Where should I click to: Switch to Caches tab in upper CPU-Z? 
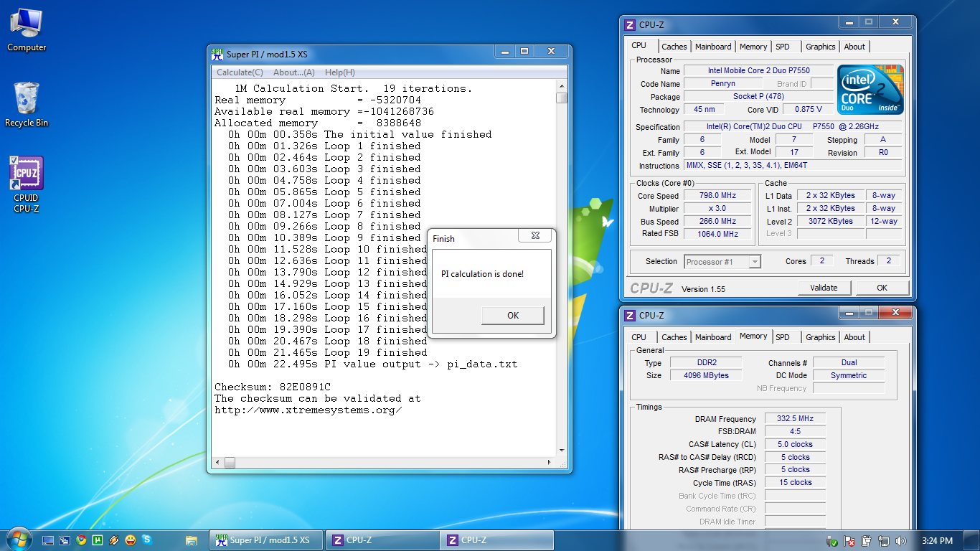pos(674,47)
